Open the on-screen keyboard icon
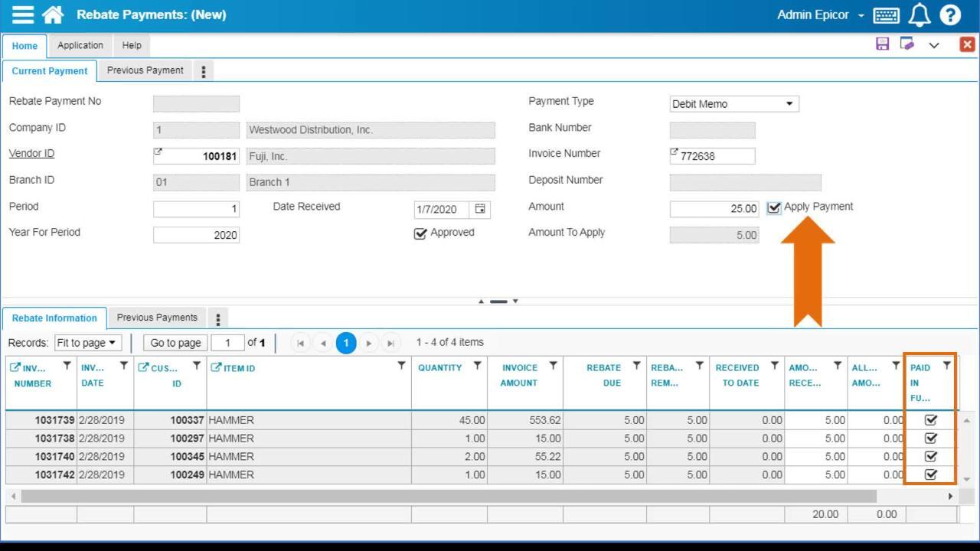The height and width of the screenshot is (551, 980). pos(887,15)
